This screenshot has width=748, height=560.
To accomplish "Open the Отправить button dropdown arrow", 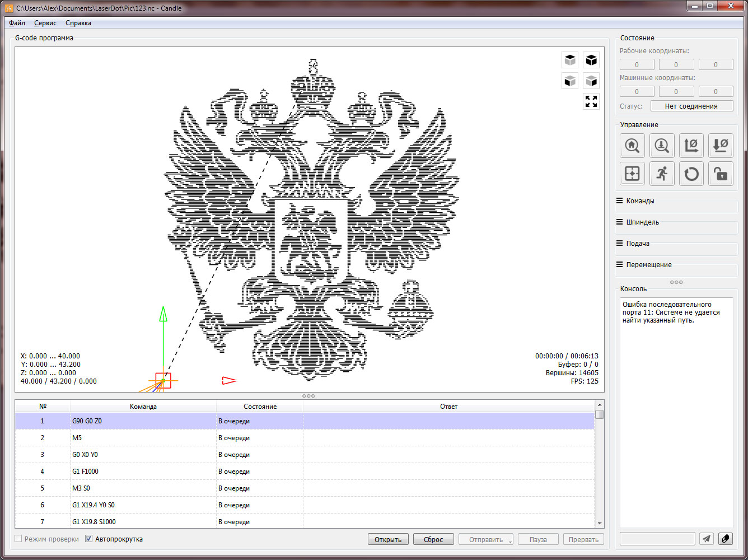I will tap(510, 541).
